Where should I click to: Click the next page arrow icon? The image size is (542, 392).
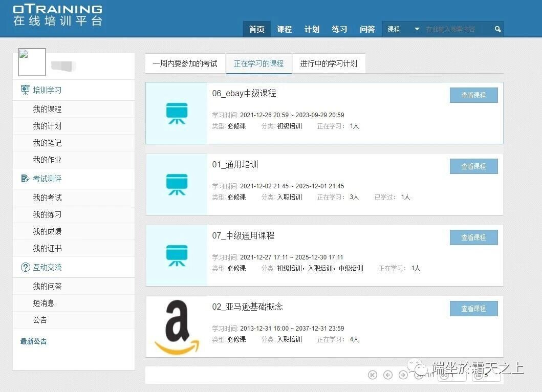coord(403,375)
